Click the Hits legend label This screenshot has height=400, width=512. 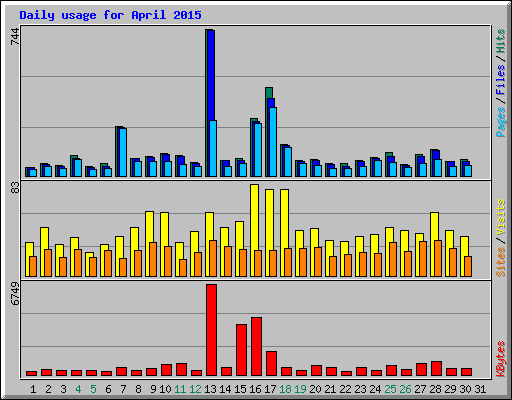(501, 41)
